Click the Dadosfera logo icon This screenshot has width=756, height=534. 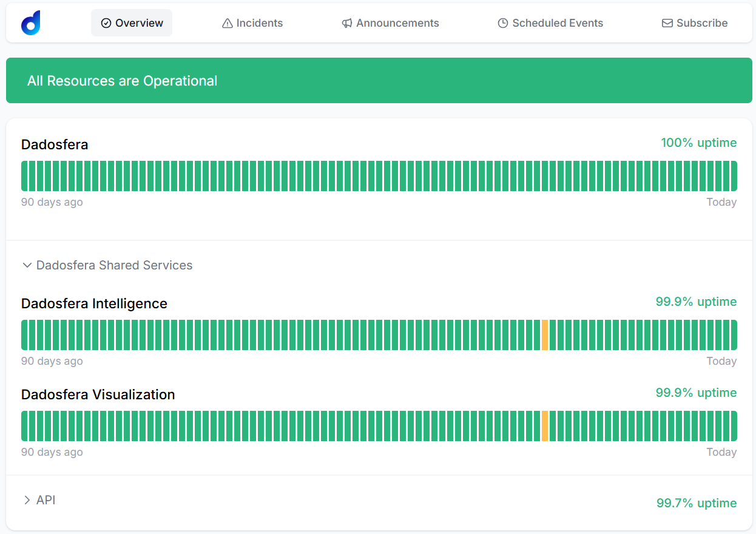pyautogui.click(x=31, y=23)
